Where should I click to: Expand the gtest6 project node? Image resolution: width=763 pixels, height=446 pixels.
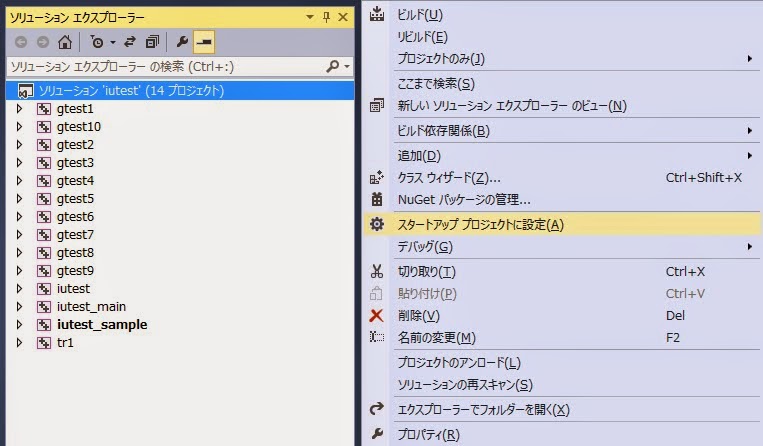point(19,216)
